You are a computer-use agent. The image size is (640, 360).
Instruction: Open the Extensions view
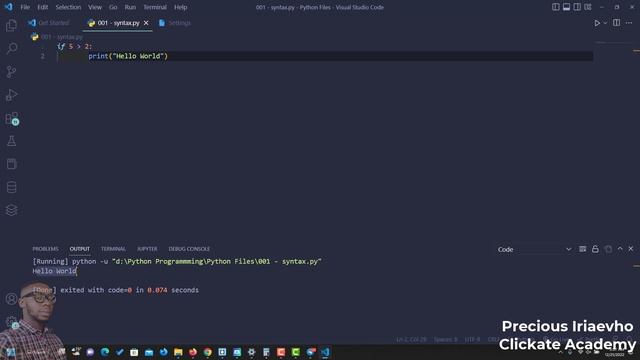pyautogui.click(x=11, y=118)
